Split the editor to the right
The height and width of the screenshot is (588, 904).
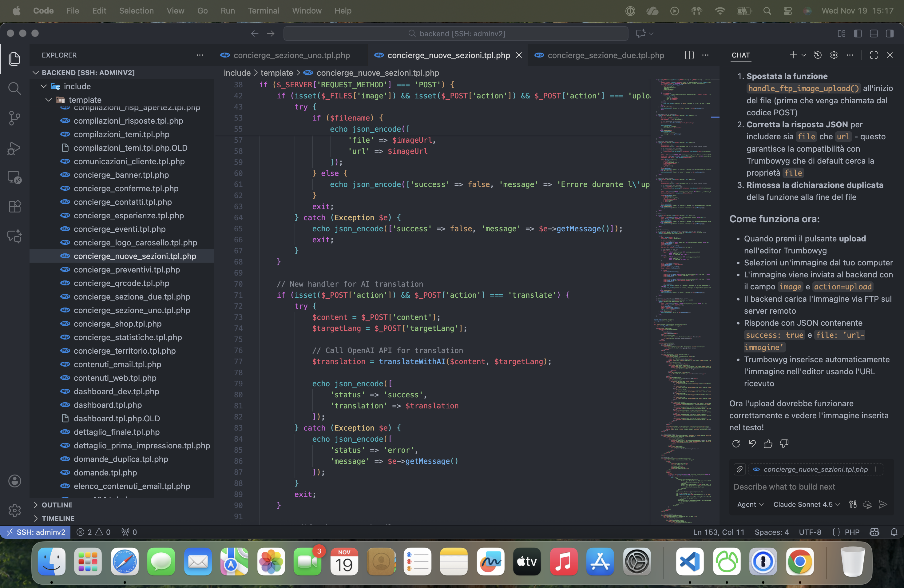click(x=689, y=55)
